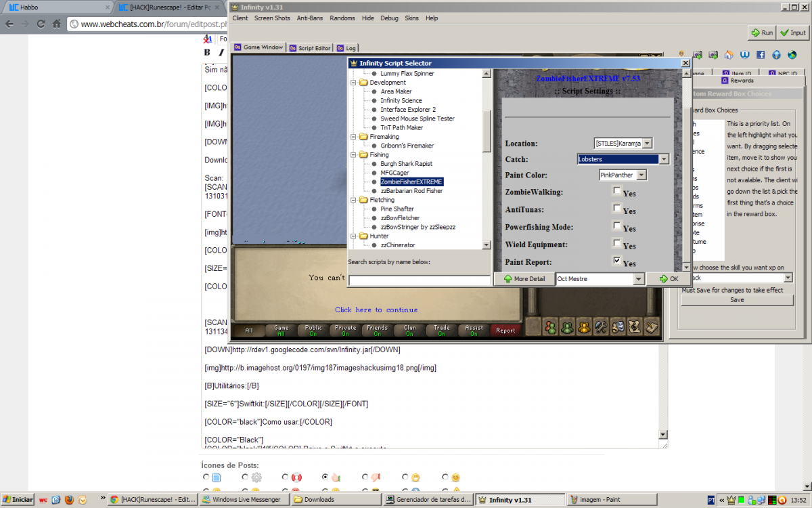This screenshot has height=508, width=812.
Task: Reload the page in Chrome browser
Action: pos(41,24)
